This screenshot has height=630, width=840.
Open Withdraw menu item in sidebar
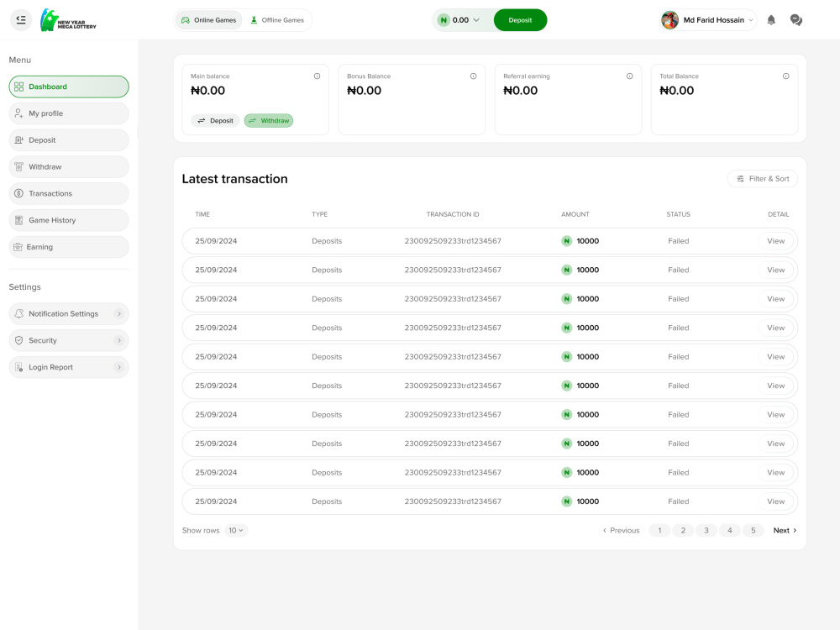point(69,166)
